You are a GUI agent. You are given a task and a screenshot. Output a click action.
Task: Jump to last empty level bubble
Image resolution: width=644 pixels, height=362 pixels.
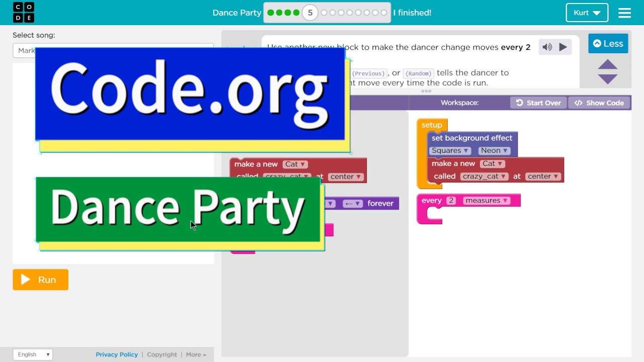(x=384, y=13)
